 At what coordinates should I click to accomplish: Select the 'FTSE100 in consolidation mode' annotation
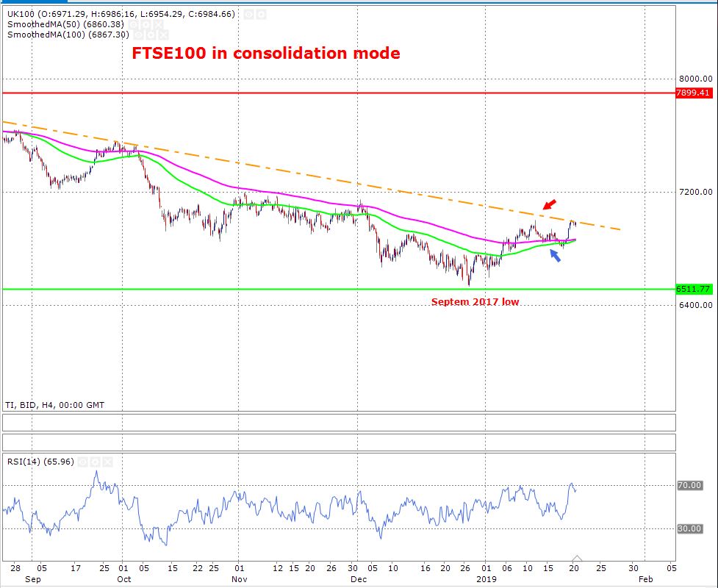[x=265, y=53]
